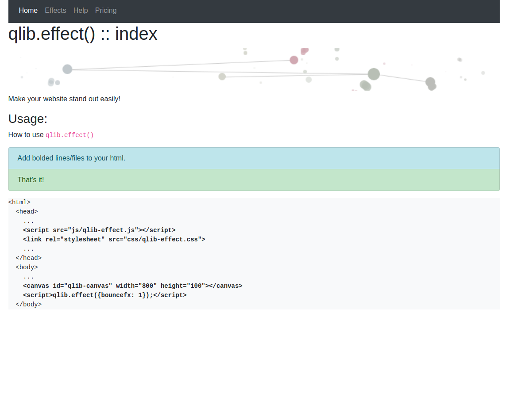Screen dimensions: 509x420
Task: Visit the Pricing page
Action: [x=106, y=10]
